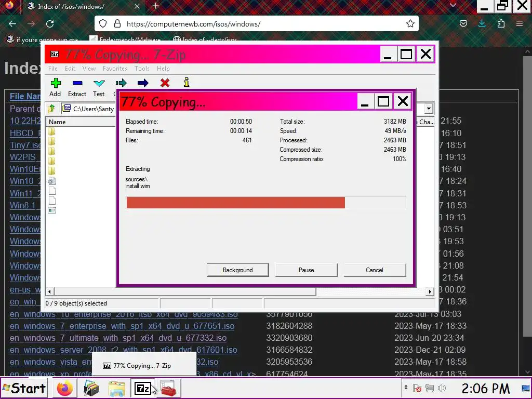Open the Tiny7.iso link

(x=25, y=145)
